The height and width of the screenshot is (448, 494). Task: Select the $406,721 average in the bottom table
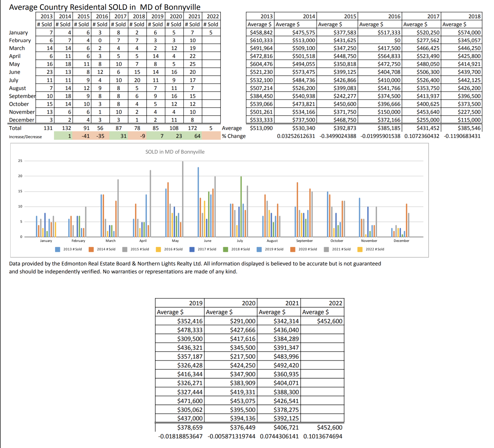click(x=286, y=427)
